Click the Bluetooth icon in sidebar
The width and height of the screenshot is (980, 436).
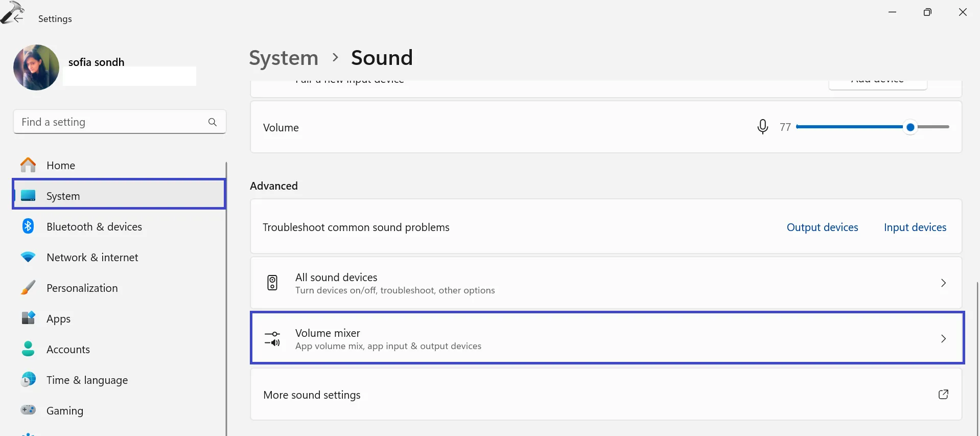pos(28,226)
